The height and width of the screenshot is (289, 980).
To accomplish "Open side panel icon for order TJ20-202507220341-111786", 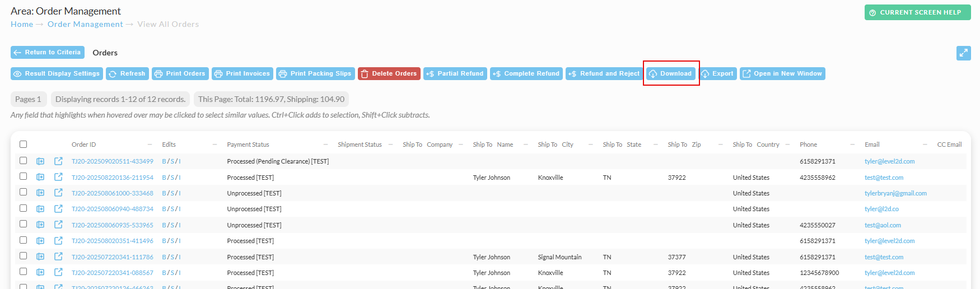I will 40,257.
